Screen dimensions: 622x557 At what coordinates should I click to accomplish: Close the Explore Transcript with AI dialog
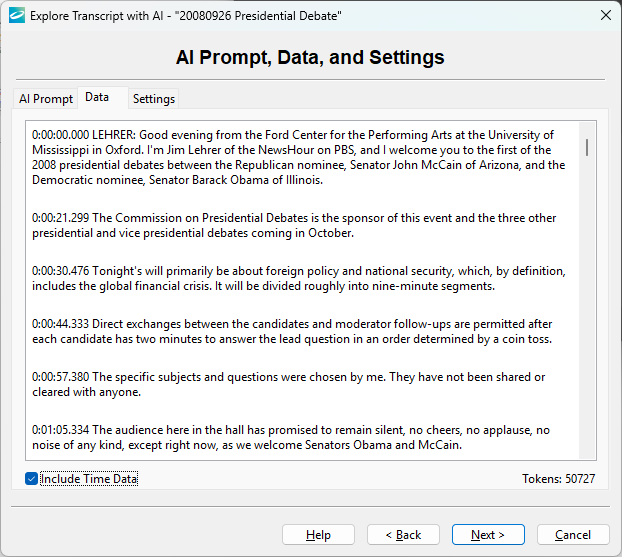[x=605, y=15]
